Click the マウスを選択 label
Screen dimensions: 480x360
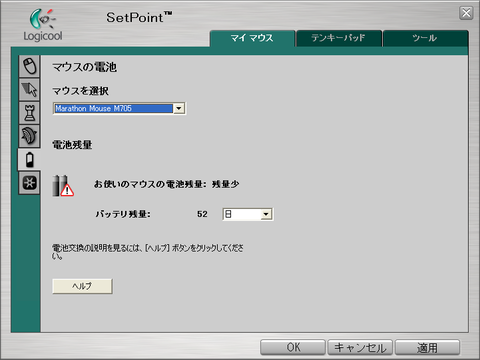tap(80, 91)
